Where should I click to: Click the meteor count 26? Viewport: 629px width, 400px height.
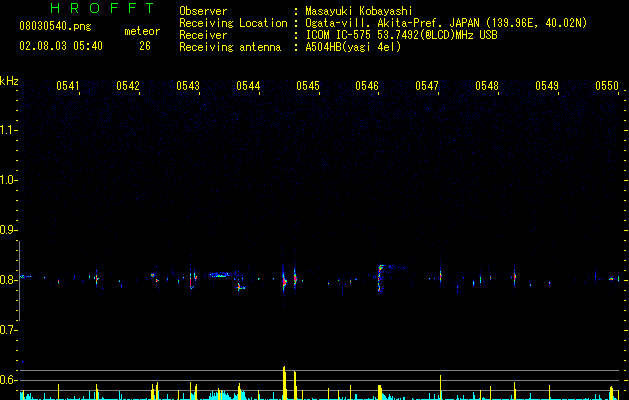pyautogui.click(x=145, y=46)
